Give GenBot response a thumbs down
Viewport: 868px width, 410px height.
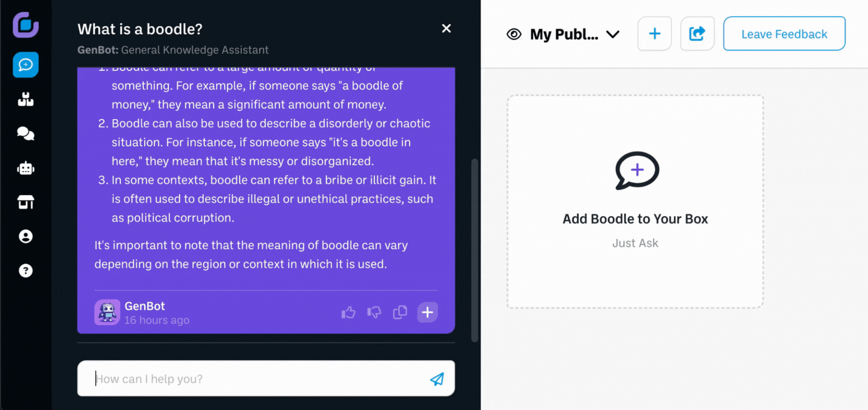tap(374, 312)
